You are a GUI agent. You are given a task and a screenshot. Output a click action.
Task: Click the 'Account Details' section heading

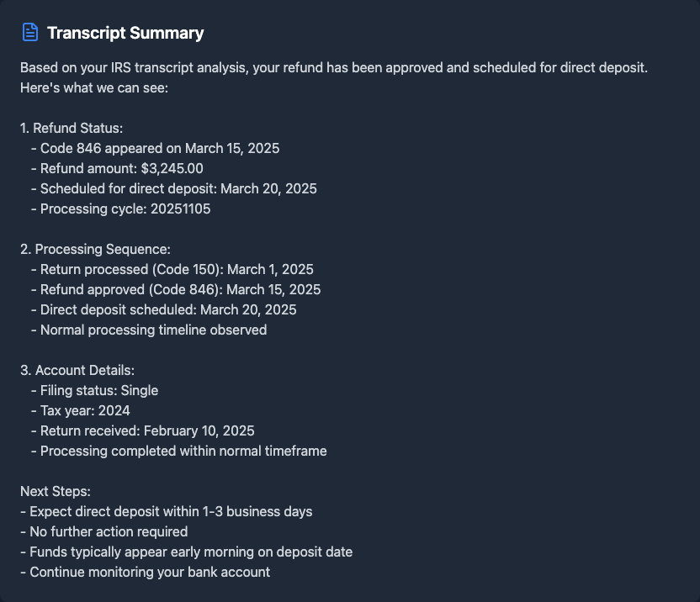[77, 370]
